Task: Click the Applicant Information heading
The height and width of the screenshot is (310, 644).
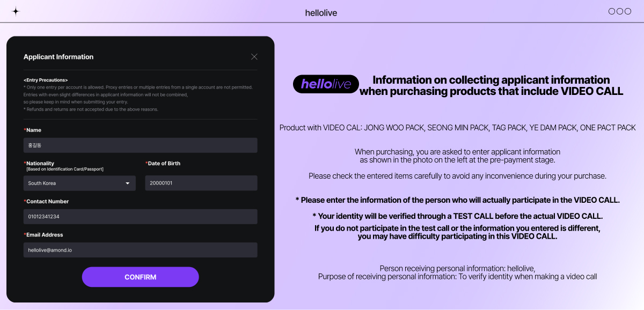Action: (x=58, y=57)
